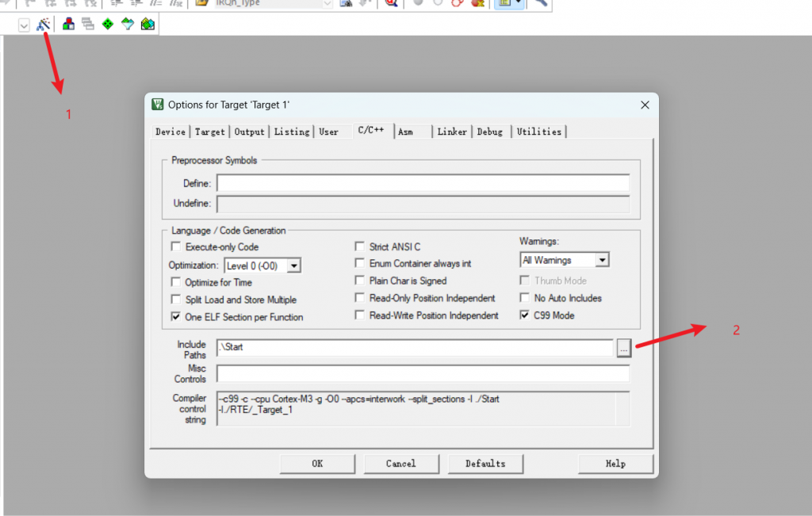
Task: Enable the Execute-only Code checkbox
Action: [x=176, y=247]
